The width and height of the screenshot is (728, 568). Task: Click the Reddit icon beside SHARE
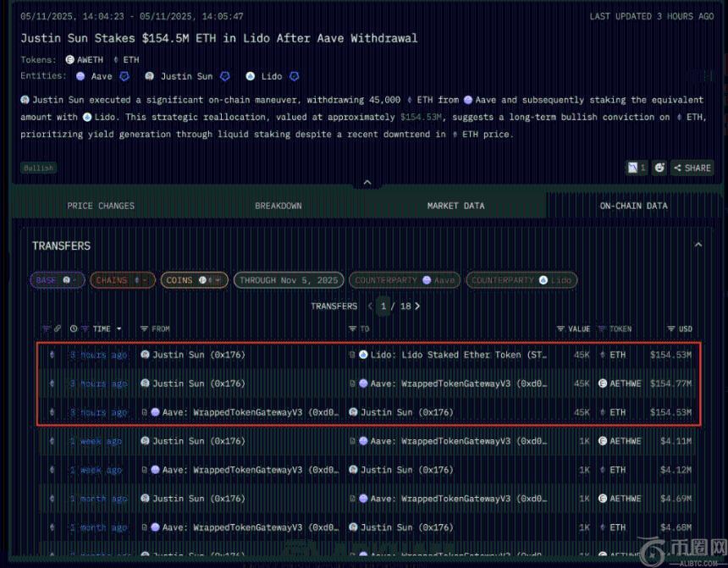(x=659, y=168)
